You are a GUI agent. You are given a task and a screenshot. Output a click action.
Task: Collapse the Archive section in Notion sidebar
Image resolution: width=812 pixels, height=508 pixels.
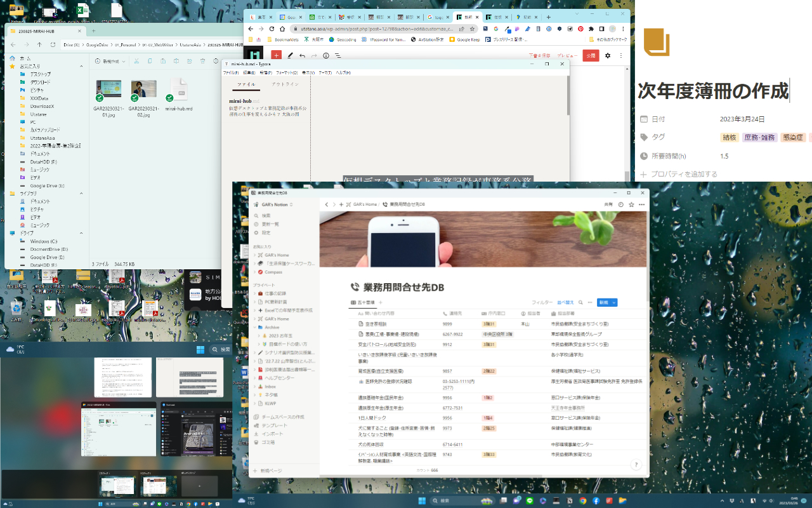(x=254, y=327)
